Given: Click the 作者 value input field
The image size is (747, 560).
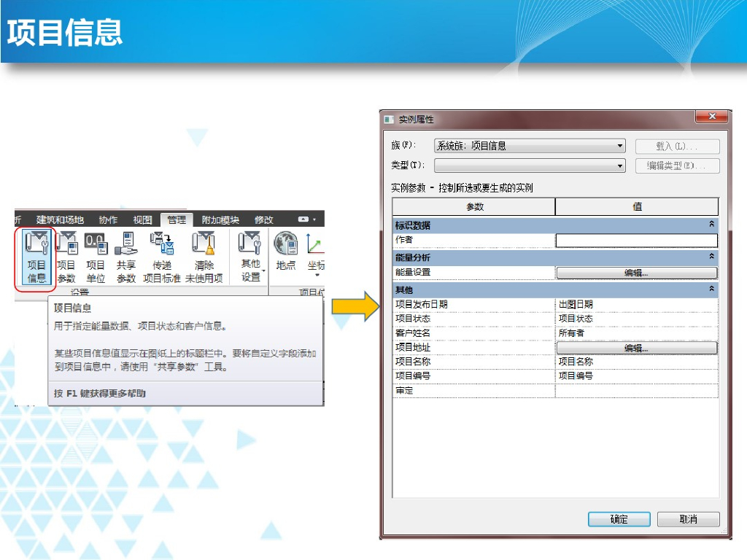Looking at the screenshot, I should [636, 240].
